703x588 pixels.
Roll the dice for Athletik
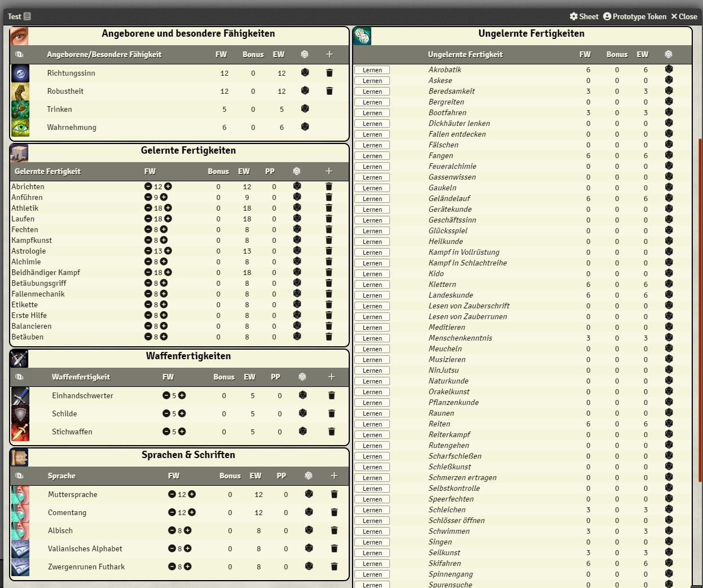297,208
